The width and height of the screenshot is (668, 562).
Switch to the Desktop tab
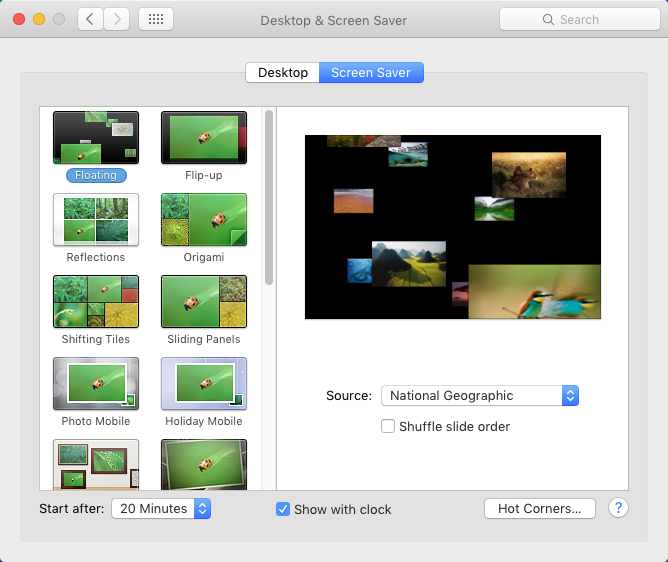283,73
